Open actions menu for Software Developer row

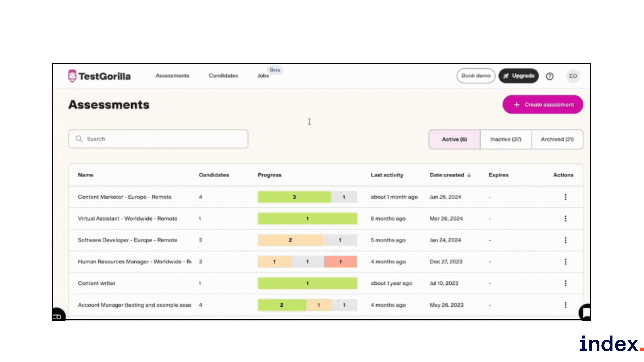point(566,240)
